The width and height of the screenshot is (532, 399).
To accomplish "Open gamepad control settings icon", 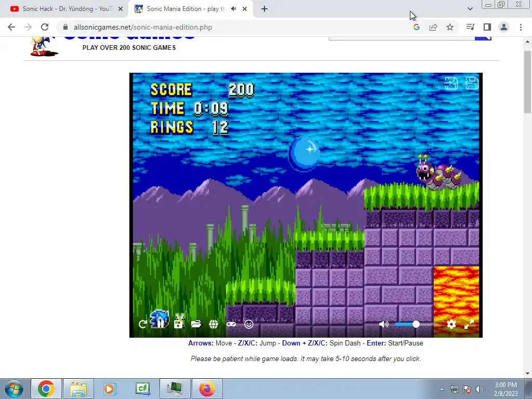I will [231, 324].
